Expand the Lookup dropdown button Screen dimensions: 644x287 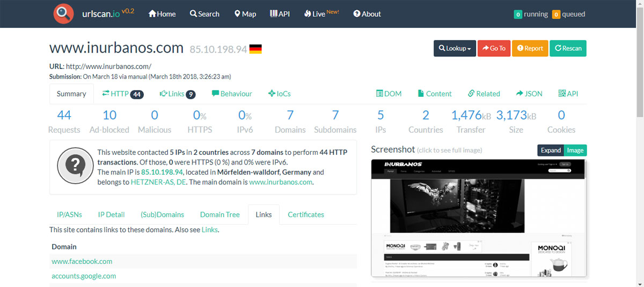click(455, 48)
